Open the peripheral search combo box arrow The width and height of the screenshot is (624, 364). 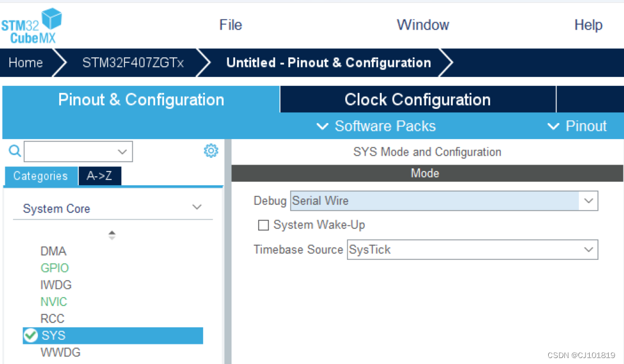coord(122,152)
